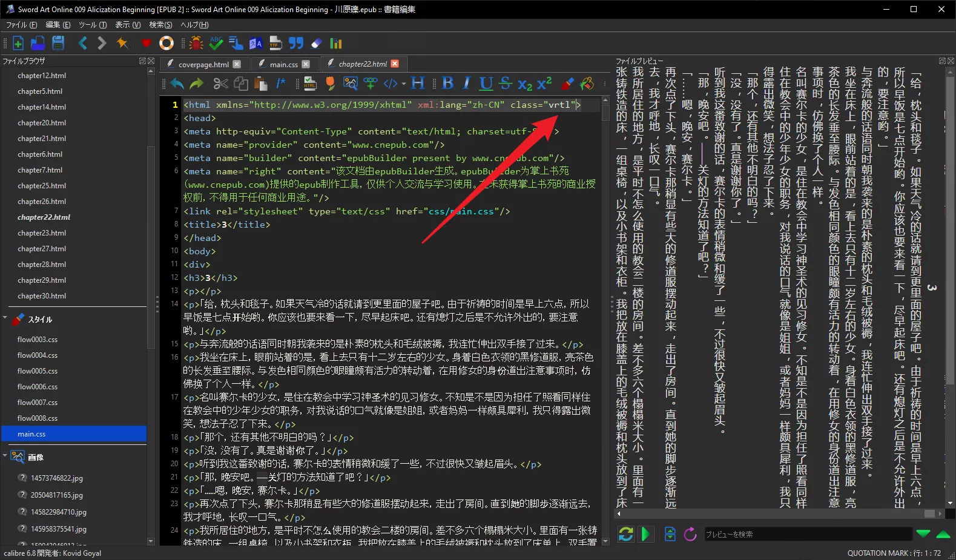Click the beautify tulip icon

click(330, 84)
